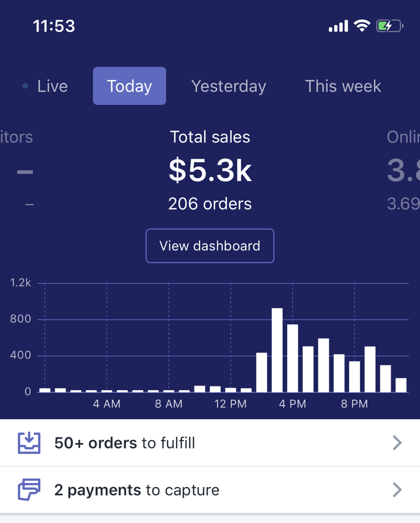
Task: Tap the orders to fulfill inbox icon
Action: click(x=29, y=443)
